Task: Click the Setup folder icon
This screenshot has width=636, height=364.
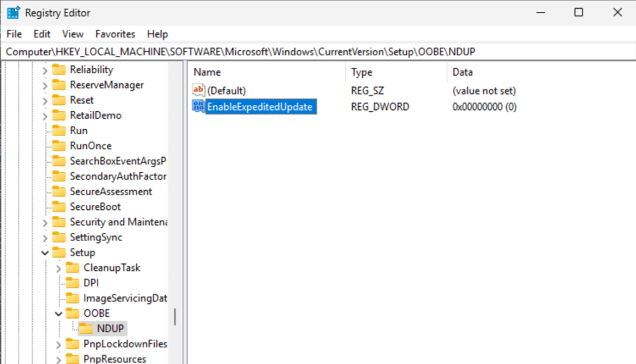Action: click(x=59, y=252)
